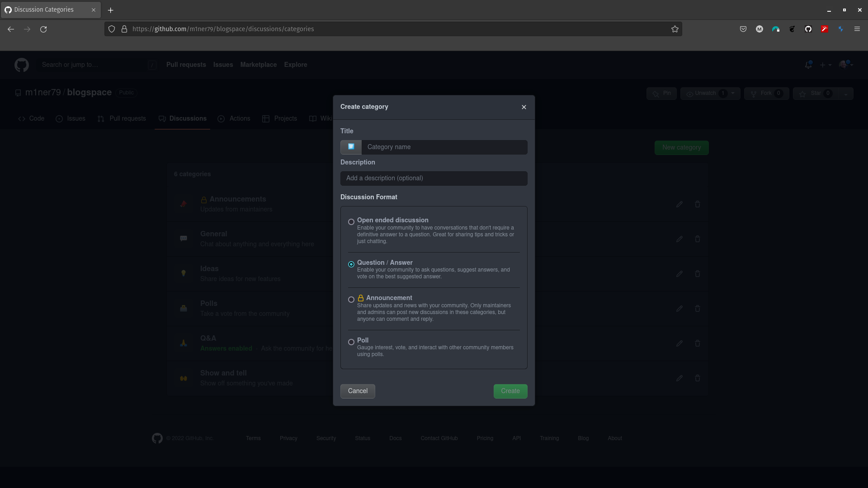Click the delete icon for General category
The image size is (868, 488).
point(698,238)
